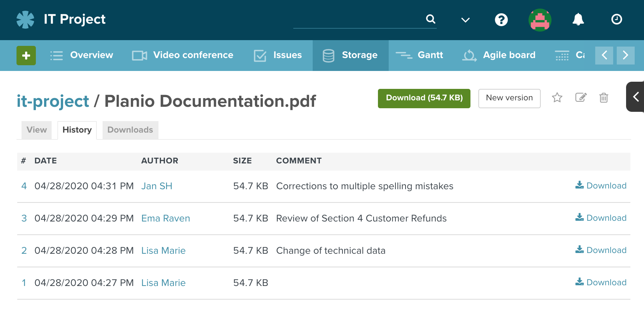644x334 pixels.
Task: Star this file as favorite
Action: pos(557,97)
